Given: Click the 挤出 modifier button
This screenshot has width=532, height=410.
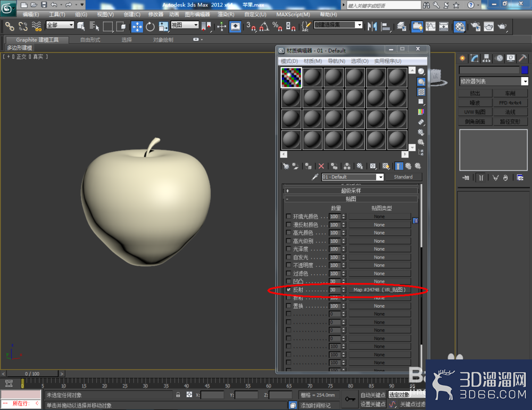Looking at the screenshot, I should pos(475,93).
